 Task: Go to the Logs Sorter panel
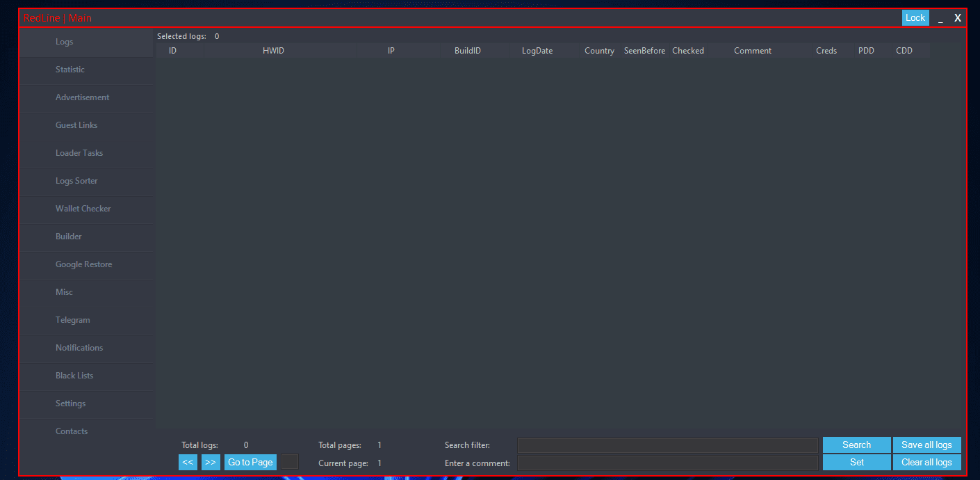point(76,181)
